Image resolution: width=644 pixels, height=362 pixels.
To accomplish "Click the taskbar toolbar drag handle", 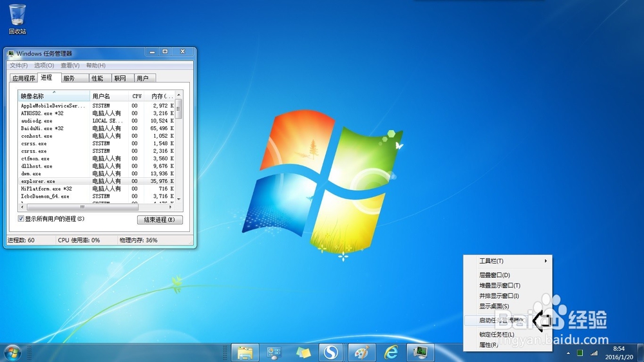I will click(x=225, y=352).
